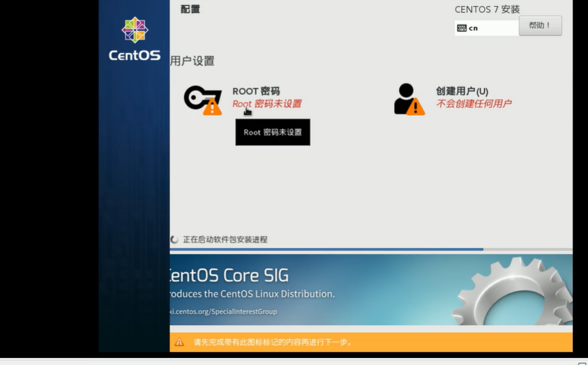Click the warning icon in orange bar
Viewport: 588px width, 365px height.
(179, 342)
